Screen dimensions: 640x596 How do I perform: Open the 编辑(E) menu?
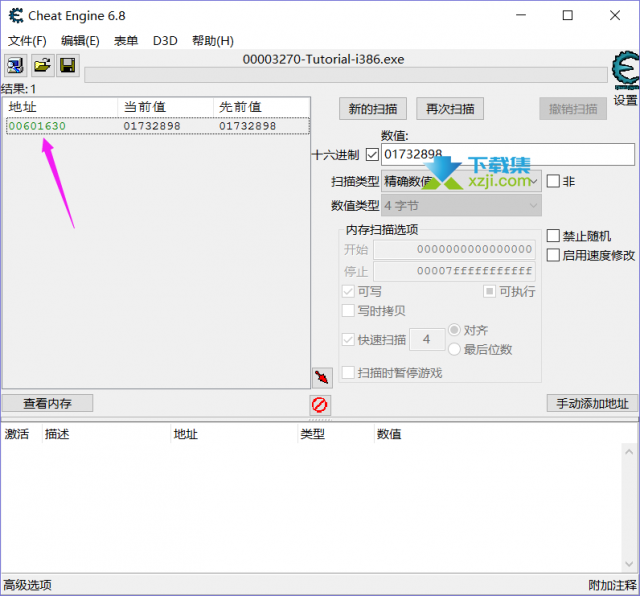(x=80, y=41)
